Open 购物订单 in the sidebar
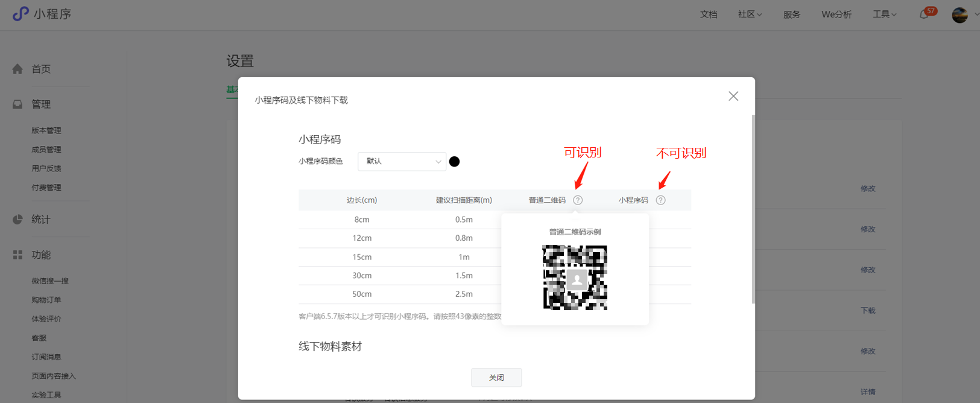980x403 pixels. 46,300
